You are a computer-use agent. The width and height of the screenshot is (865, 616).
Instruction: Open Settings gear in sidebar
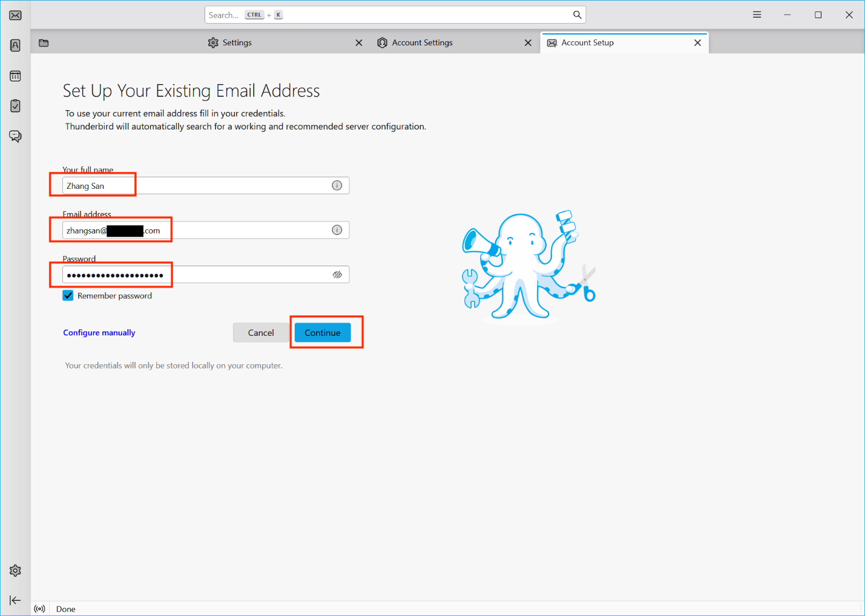tap(15, 571)
